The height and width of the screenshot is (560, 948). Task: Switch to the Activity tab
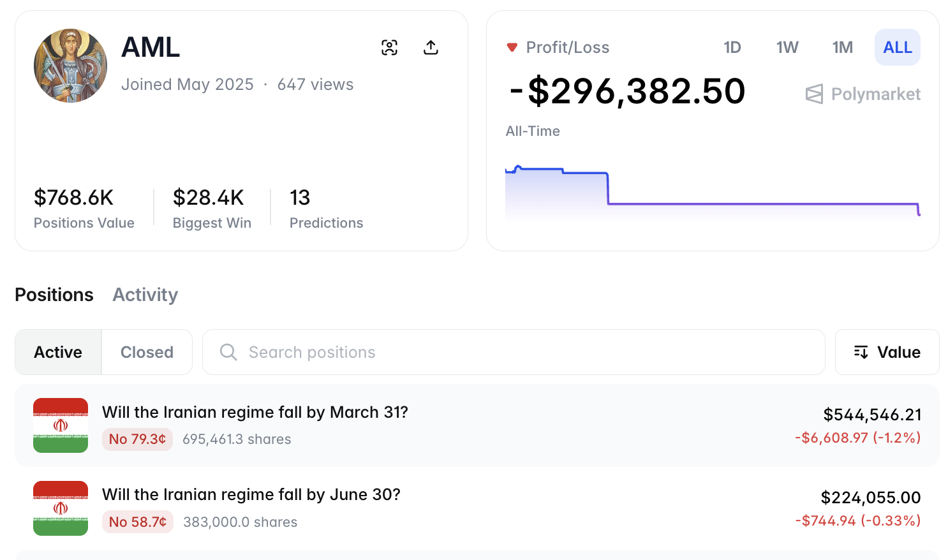click(145, 295)
